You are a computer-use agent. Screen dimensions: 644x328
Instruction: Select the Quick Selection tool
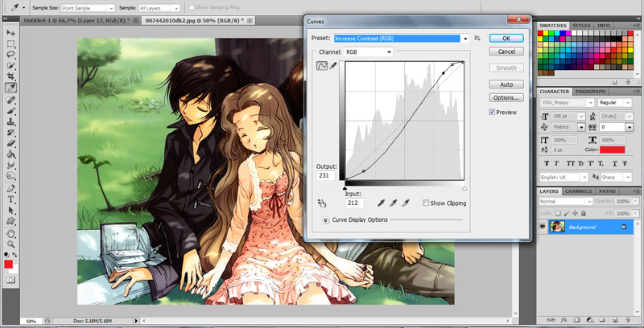pyautogui.click(x=10, y=66)
